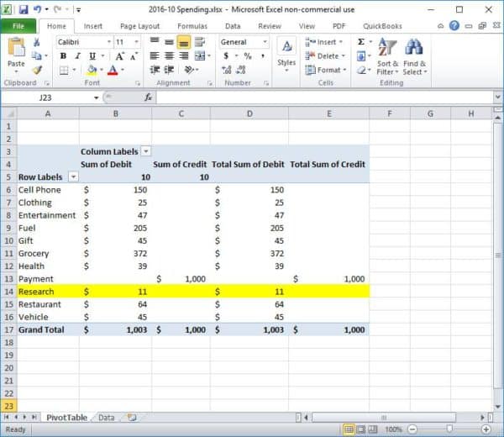Image resolution: width=504 pixels, height=437 pixels.
Task: Apply the Fill Color bucket icon
Action: (92, 70)
